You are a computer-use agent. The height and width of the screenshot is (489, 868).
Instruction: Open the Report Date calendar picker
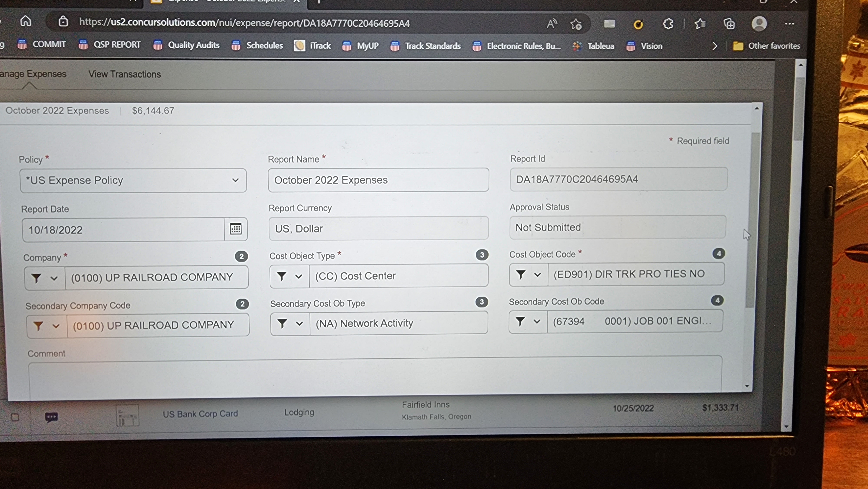coord(235,229)
